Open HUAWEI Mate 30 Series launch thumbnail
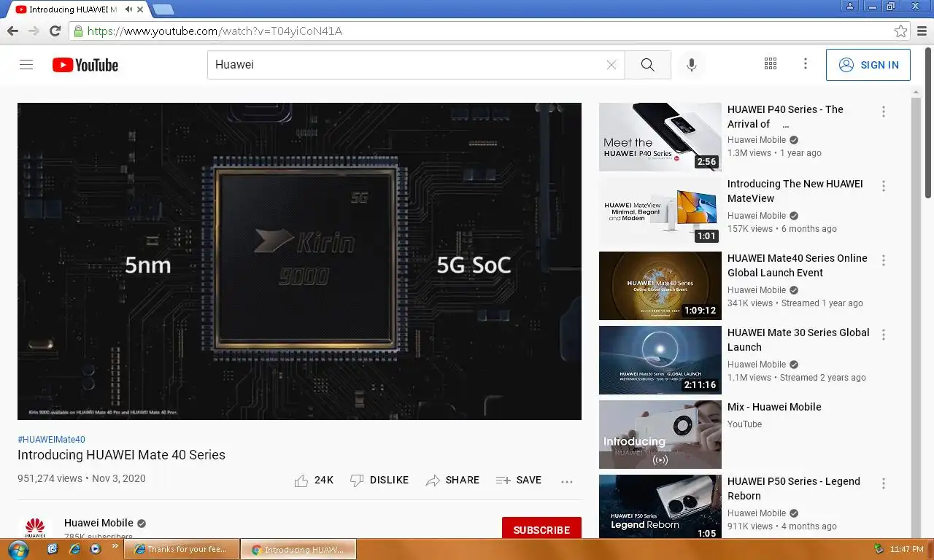The width and height of the screenshot is (934, 560). point(660,360)
